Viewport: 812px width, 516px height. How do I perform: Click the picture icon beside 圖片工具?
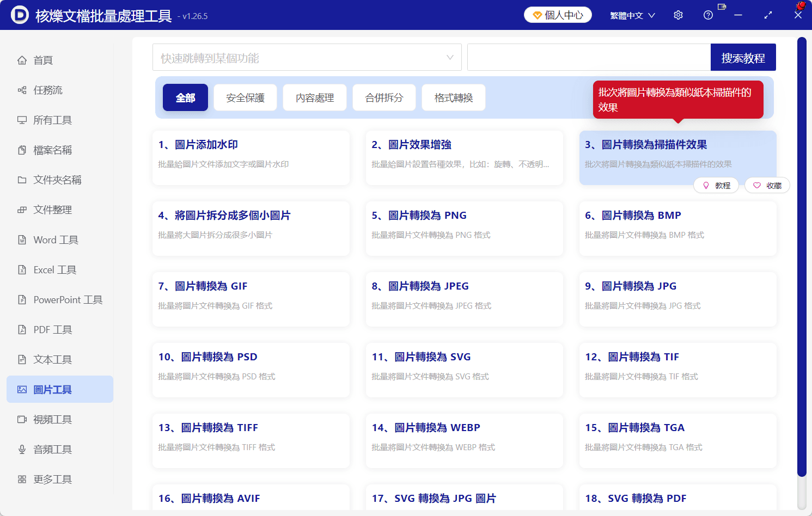pyautogui.click(x=22, y=390)
